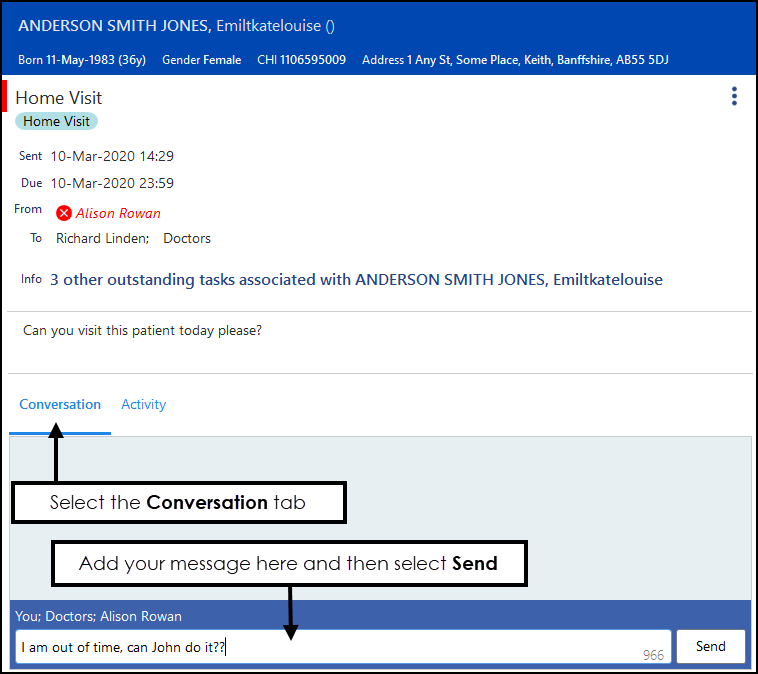Select the Doctors recipient group
The width and height of the screenshot is (758, 674).
[187, 239]
